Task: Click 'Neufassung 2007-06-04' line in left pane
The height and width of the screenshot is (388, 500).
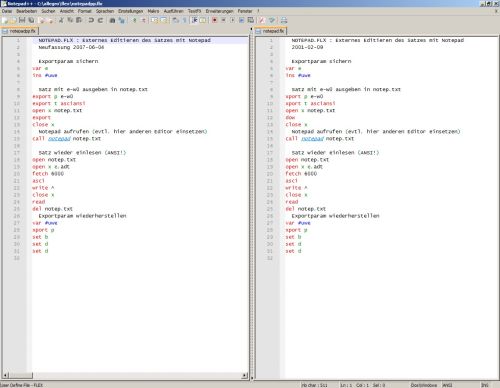Action: (71, 47)
